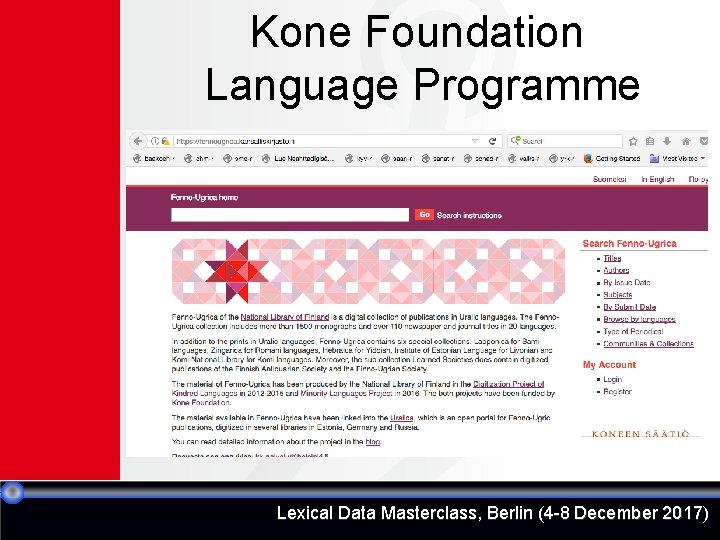The height and width of the screenshot is (540, 720).
Task: Open the bookmark beginning with 'Luo'
Action: tap(298, 158)
